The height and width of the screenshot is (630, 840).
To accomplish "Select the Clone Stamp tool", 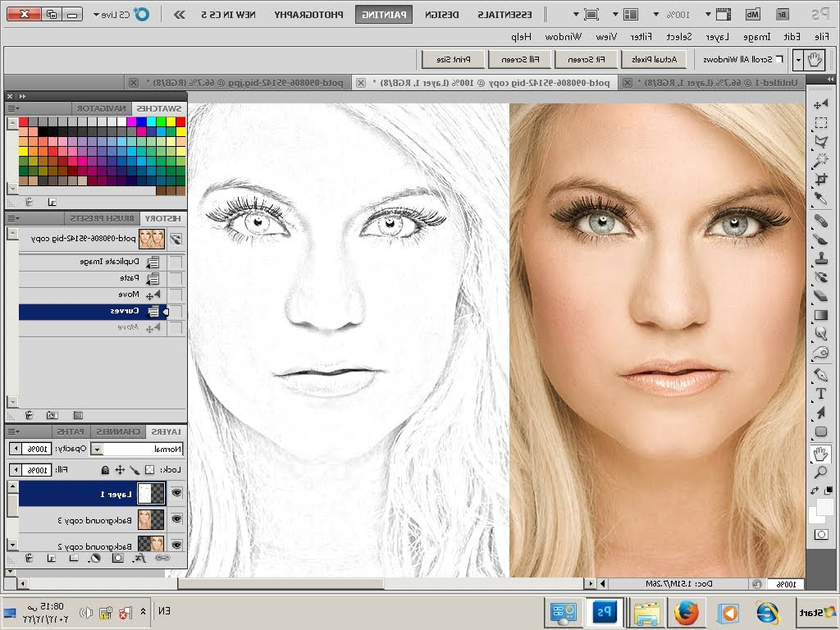I will pyautogui.click(x=820, y=258).
